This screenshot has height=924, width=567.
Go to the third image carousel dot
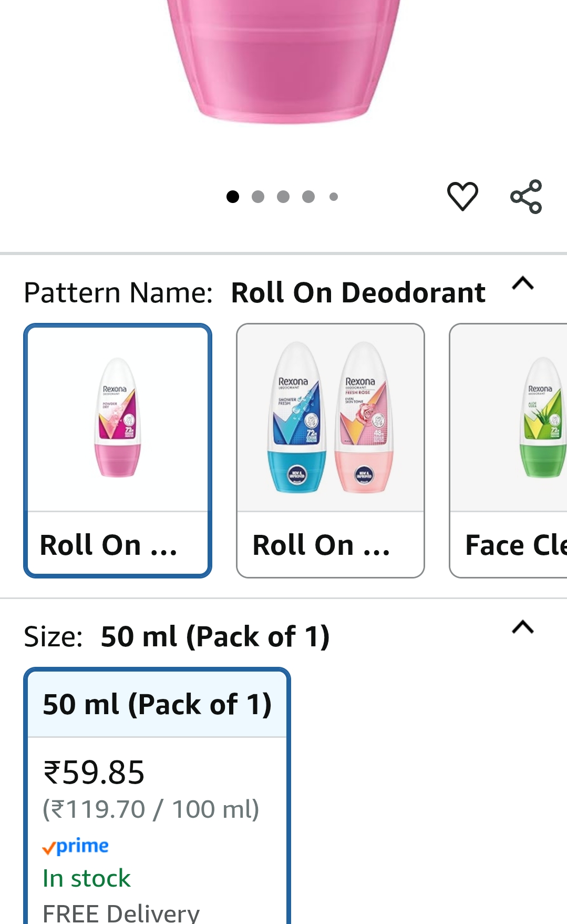(283, 197)
